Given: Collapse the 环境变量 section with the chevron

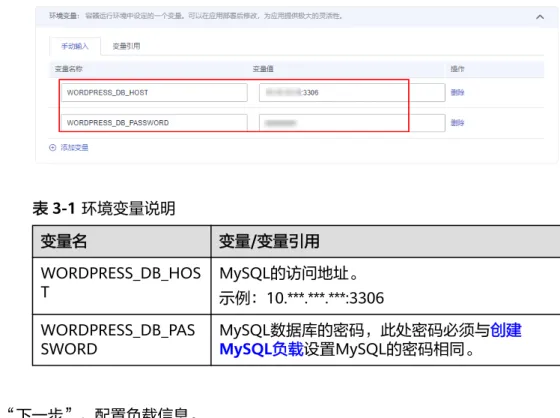Looking at the screenshot, I should (x=540, y=17).
